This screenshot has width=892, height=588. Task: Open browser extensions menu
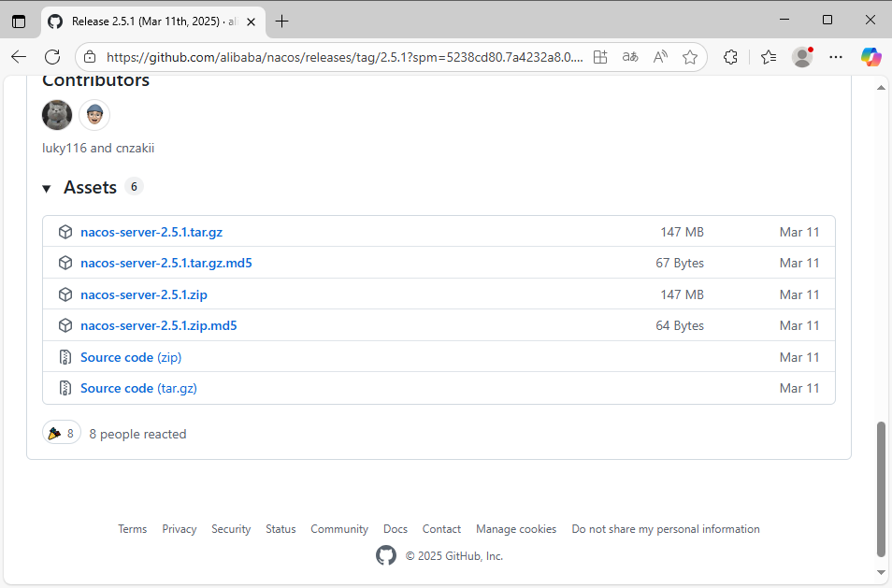(731, 57)
